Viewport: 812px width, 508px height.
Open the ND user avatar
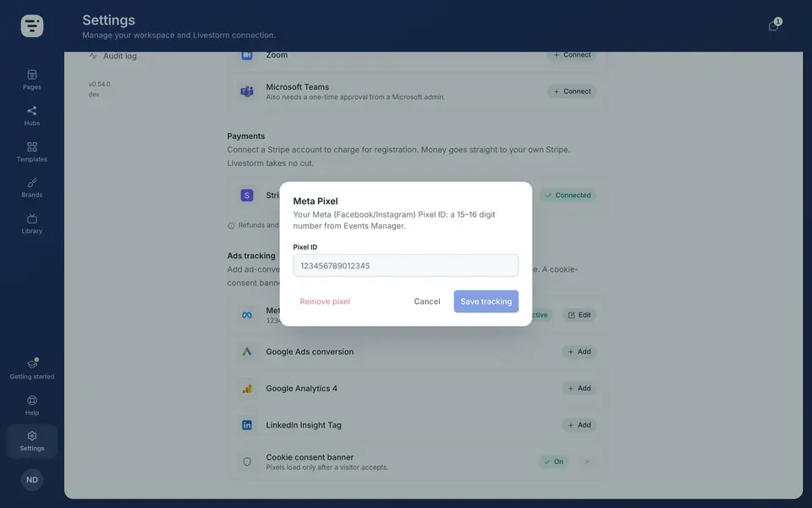coord(32,479)
